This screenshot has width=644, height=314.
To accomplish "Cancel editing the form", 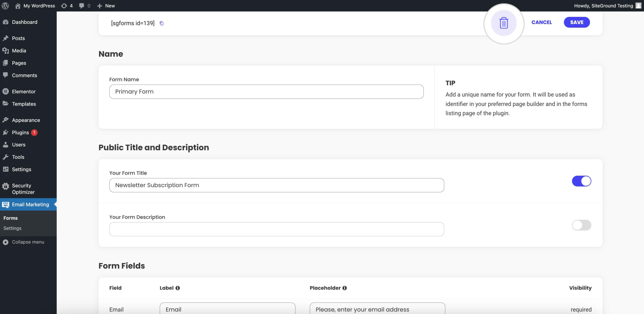I will click(x=542, y=22).
